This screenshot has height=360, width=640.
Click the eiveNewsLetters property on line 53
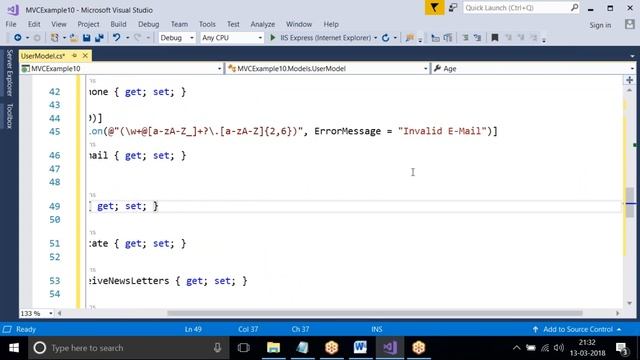129,281
